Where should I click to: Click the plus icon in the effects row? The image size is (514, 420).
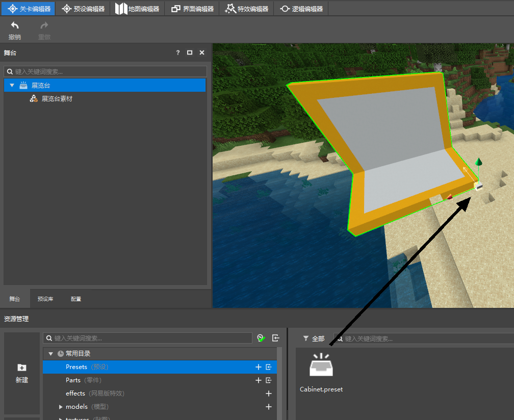269,393
